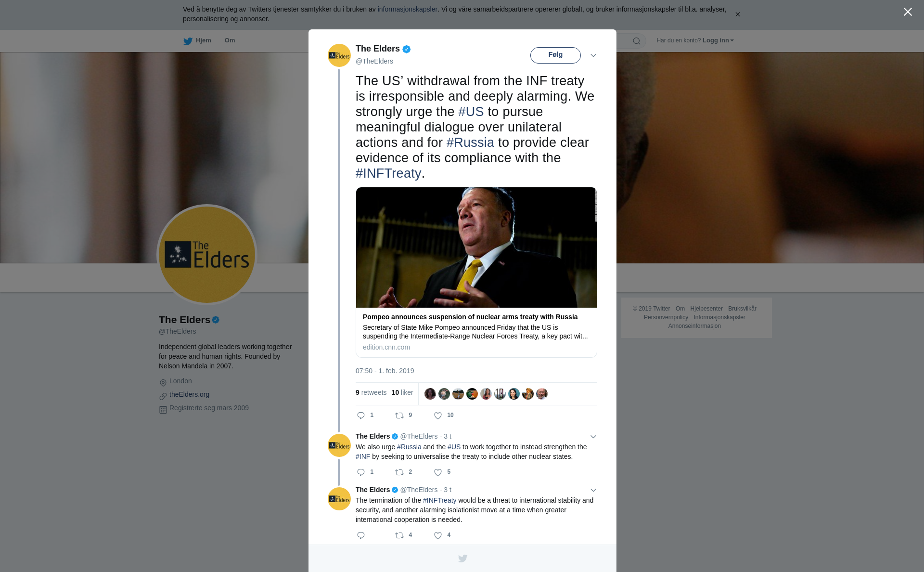
Task: Open the Logg inn dropdown
Action: coord(718,40)
